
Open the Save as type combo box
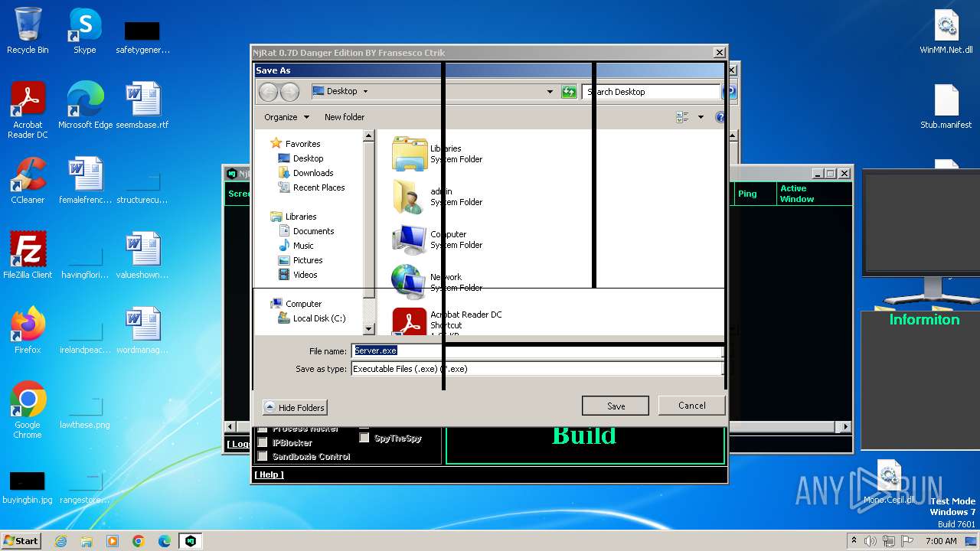[x=537, y=369]
